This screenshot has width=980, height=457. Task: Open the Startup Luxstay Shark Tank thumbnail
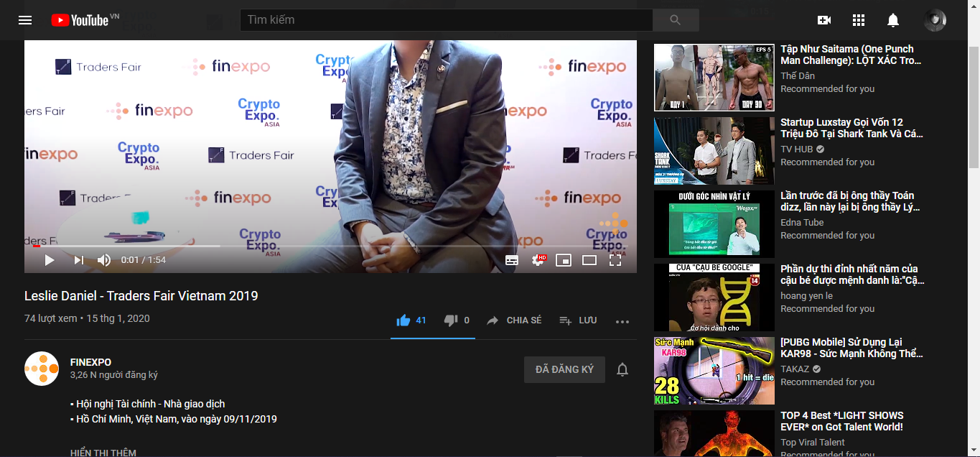click(714, 151)
